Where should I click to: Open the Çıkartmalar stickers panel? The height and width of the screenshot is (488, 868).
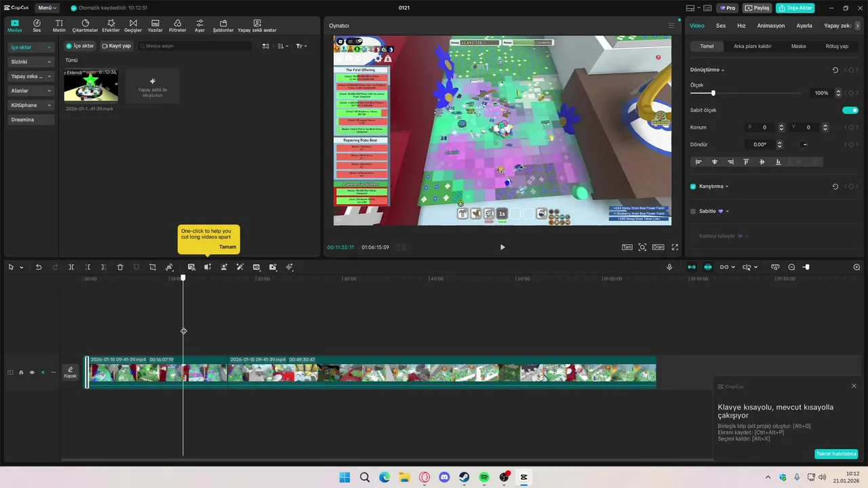85,26
